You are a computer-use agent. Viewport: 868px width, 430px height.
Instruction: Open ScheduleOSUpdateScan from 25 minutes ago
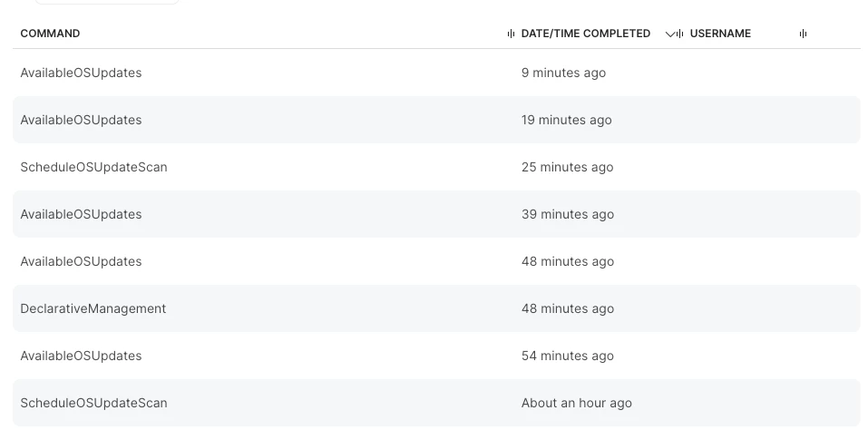click(436, 167)
